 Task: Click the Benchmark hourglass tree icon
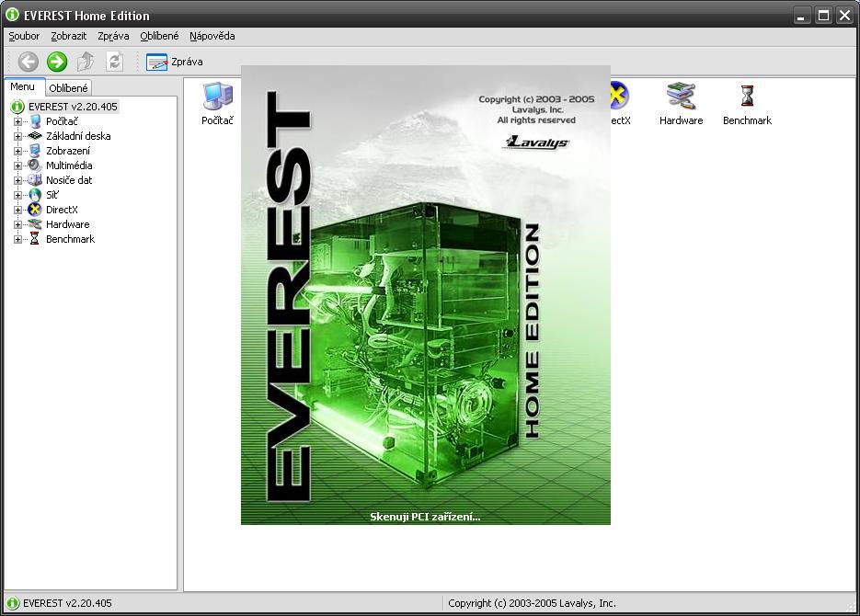coord(35,239)
